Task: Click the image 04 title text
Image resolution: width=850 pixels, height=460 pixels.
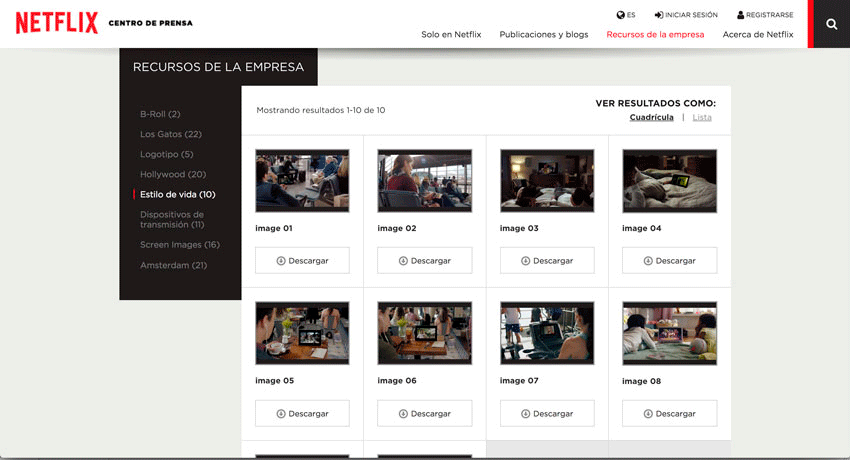Action: [x=641, y=228]
